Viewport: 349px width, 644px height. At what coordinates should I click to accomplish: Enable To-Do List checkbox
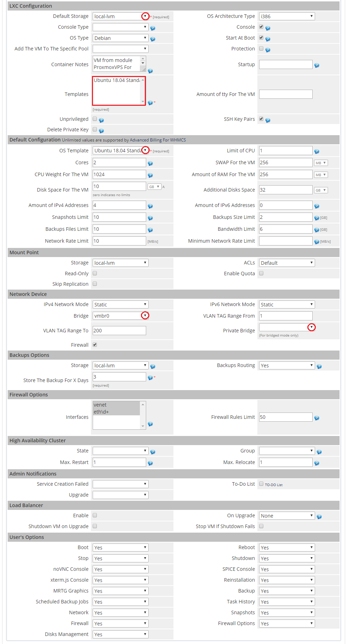pos(261,484)
